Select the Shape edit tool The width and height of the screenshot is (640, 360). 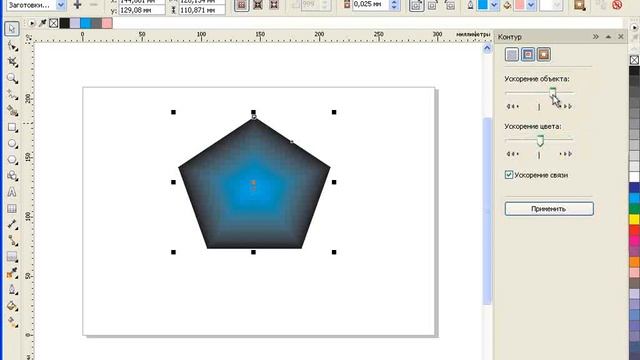point(12,46)
